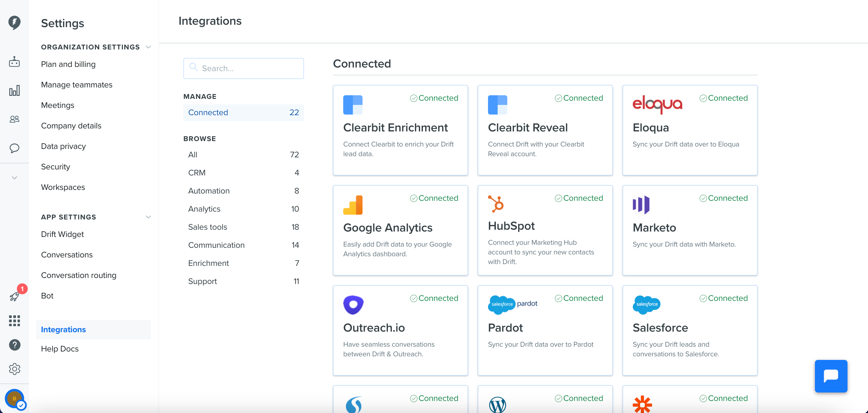Filter integrations by Communication

pos(243,245)
